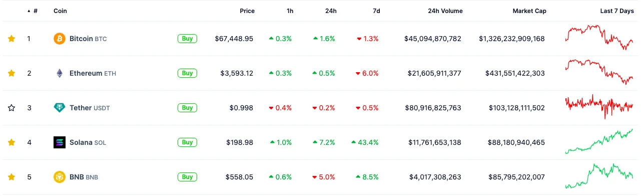Click the Solana logo icon
Viewport: 644px width, 196px height.
(x=60, y=142)
